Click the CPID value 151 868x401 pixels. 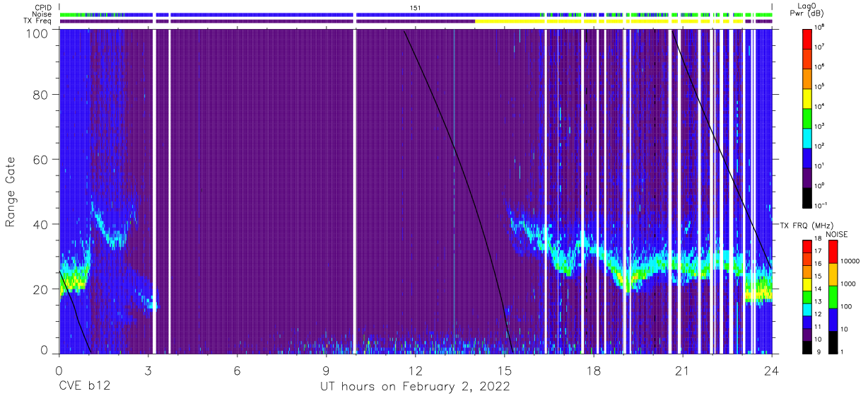click(416, 7)
